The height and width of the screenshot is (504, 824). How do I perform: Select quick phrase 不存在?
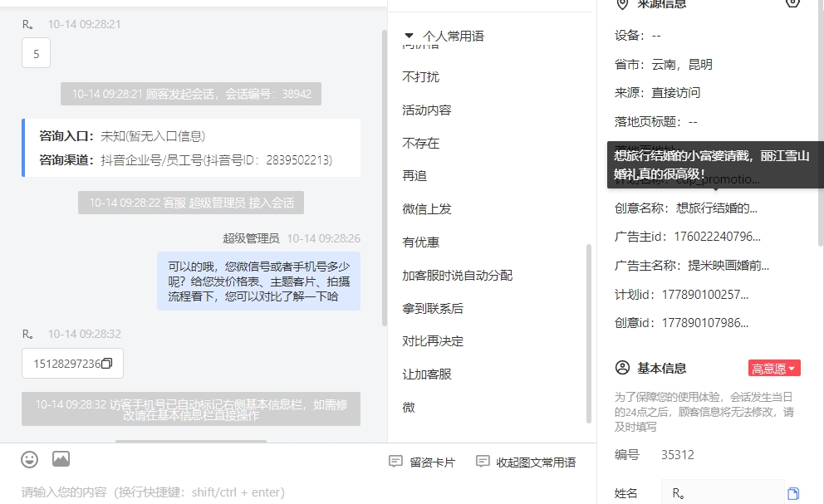point(420,144)
